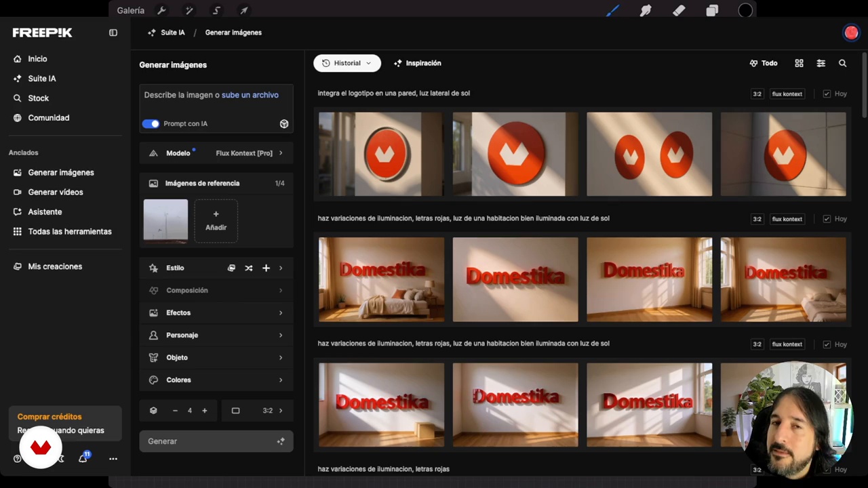Return to Procreate Galería
This screenshot has width=868, height=488.
click(x=130, y=10)
